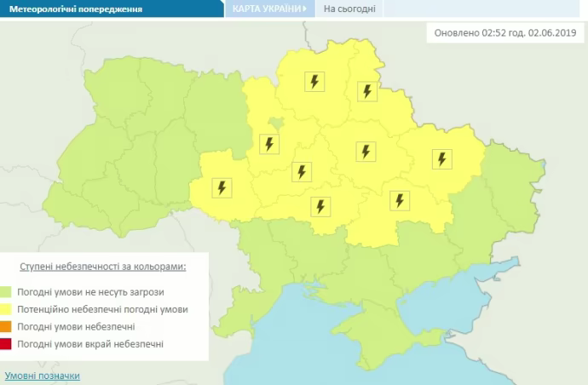Click the thunderstorm icon over Sumy region
The height and width of the screenshot is (385, 588).
(367, 91)
